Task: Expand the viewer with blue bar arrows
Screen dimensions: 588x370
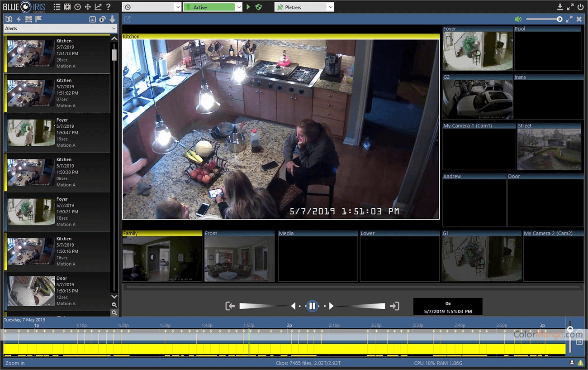Action: tap(569, 19)
